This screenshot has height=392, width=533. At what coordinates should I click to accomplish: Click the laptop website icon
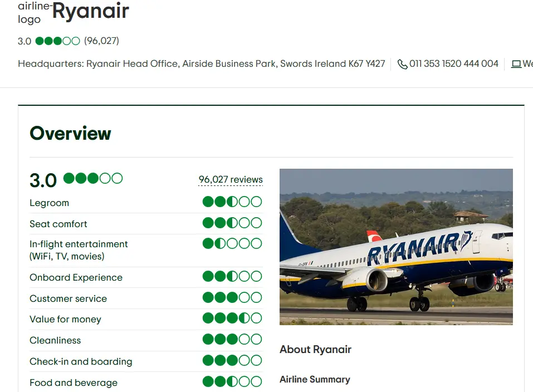click(x=516, y=65)
